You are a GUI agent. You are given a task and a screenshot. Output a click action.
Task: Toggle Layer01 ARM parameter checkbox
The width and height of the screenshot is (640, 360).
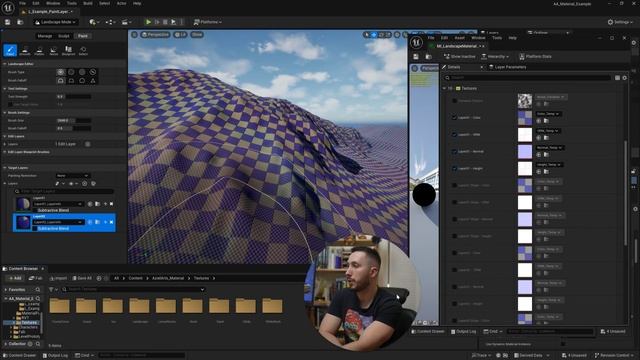(x=454, y=134)
